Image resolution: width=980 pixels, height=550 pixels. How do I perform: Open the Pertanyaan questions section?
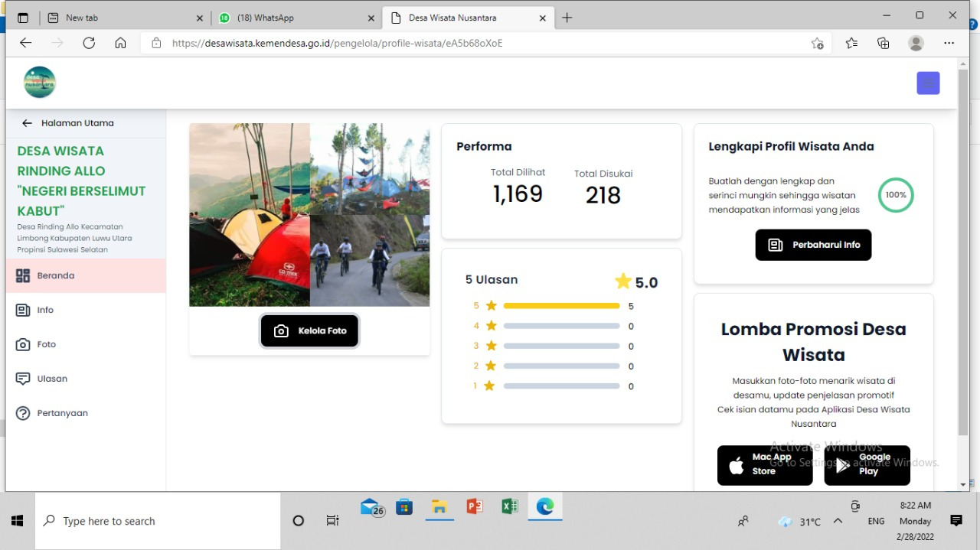point(62,413)
